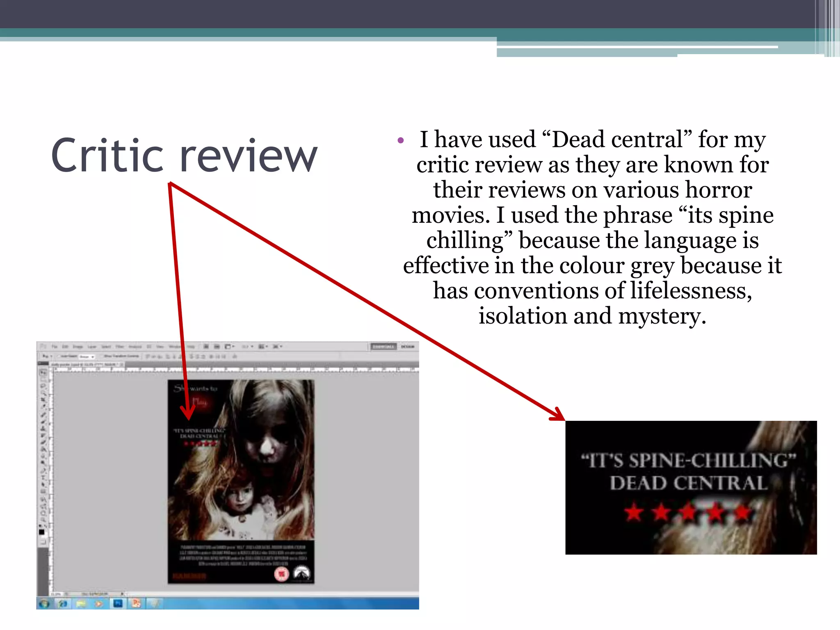Open the Help menu in Photoshop

coord(191,347)
